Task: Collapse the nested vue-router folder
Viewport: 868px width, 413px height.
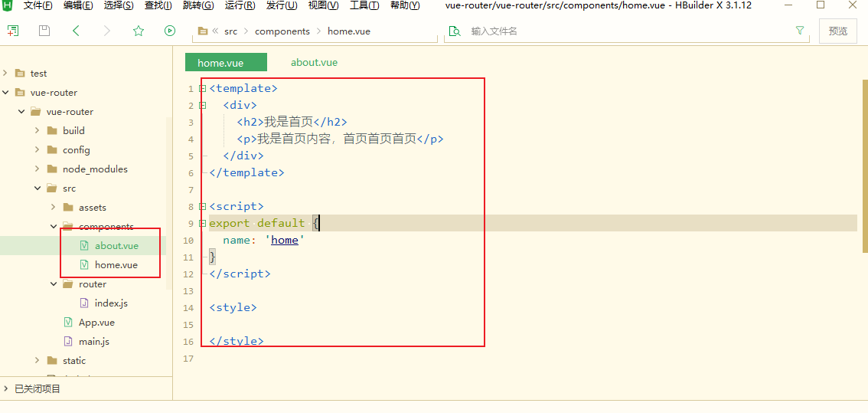Action: (x=21, y=111)
